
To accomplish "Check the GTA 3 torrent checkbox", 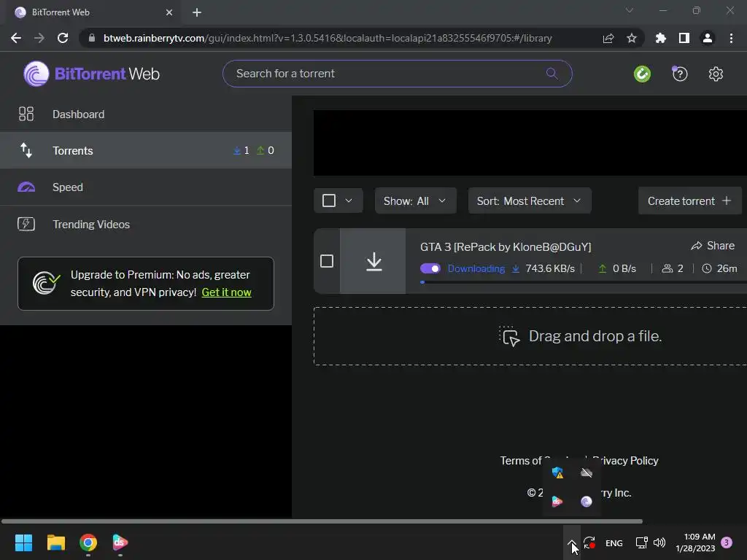I will click(327, 261).
